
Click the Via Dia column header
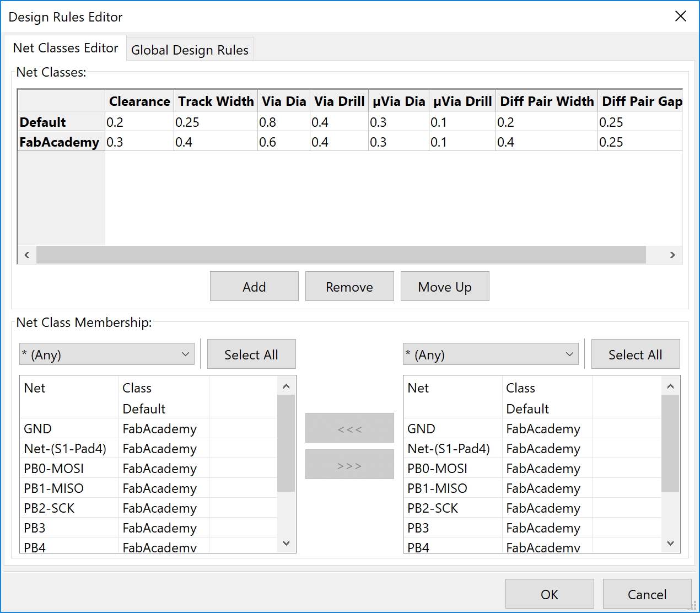(284, 101)
